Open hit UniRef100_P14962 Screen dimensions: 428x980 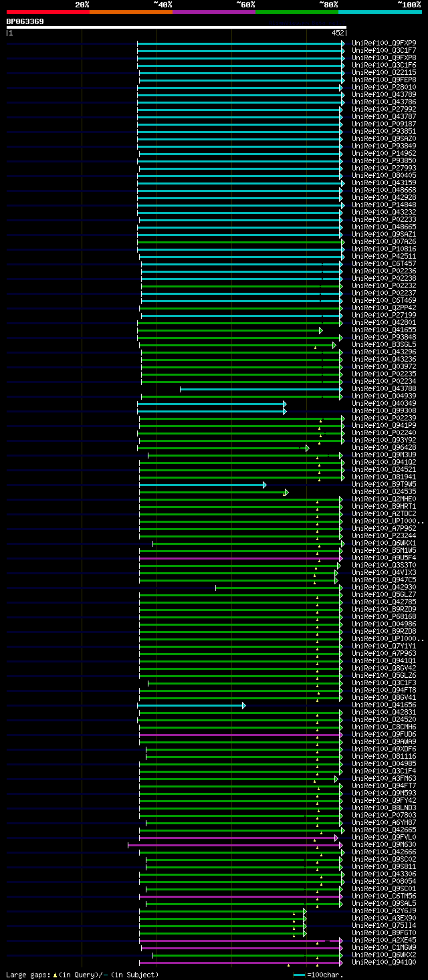[x=384, y=153]
